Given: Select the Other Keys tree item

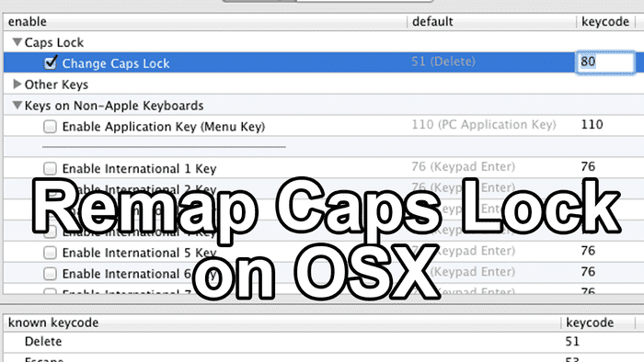Looking at the screenshot, I should point(56,85).
